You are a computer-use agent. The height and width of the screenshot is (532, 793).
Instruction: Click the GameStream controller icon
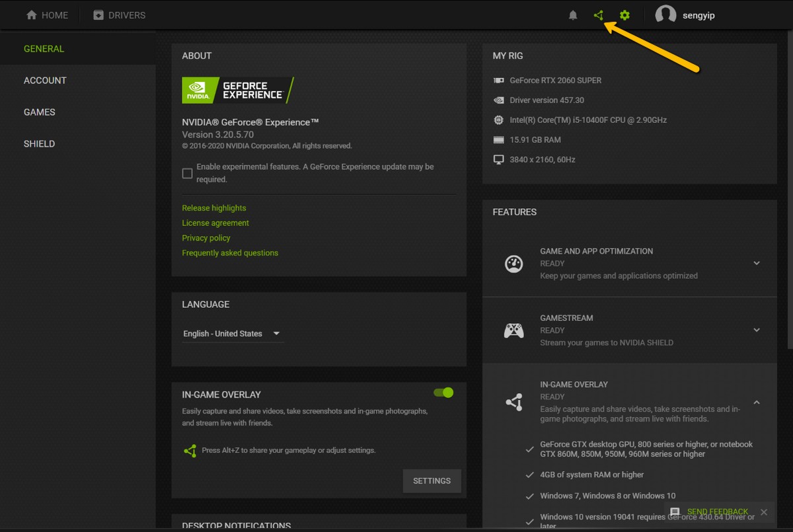click(514, 330)
